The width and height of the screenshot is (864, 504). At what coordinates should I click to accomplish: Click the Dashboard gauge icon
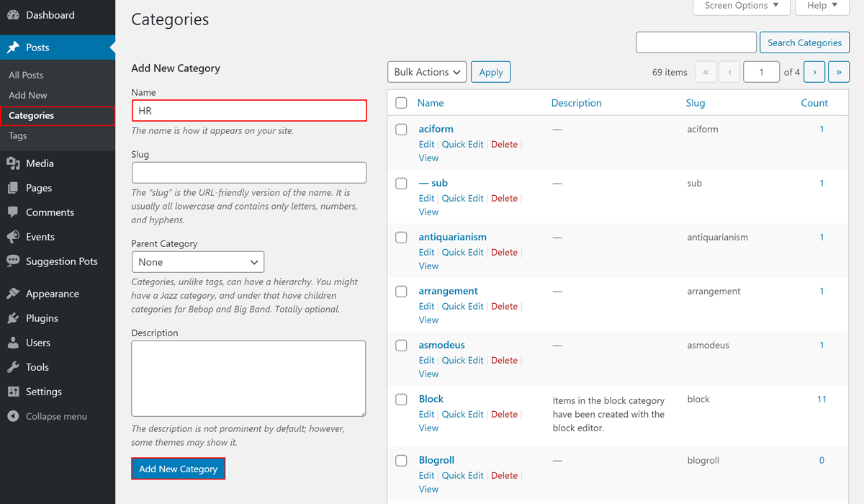coord(13,15)
